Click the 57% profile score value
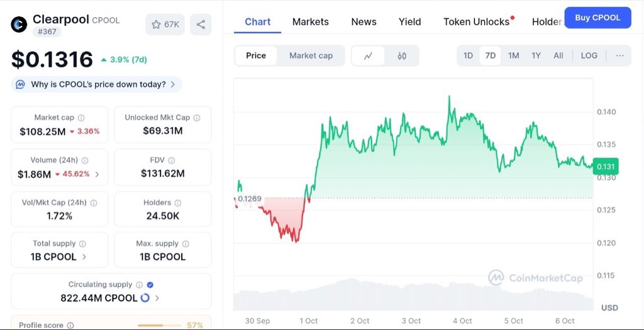Viewport: 644px width, 330px height. 195,326
